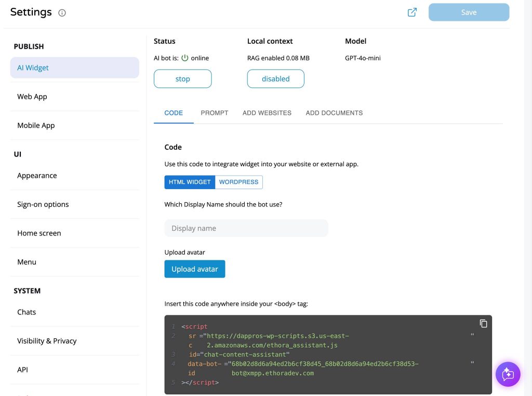This screenshot has width=532, height=396.
Task: Select AI Widget in the sidebar
Action: pyautogui.click(x=75, y=68)
